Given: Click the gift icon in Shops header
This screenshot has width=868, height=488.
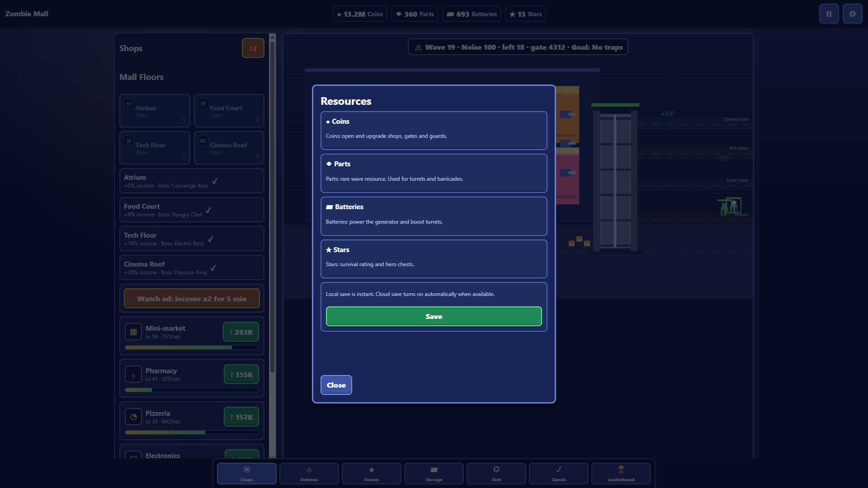Looking at the screenshot, I should (253, 48).
